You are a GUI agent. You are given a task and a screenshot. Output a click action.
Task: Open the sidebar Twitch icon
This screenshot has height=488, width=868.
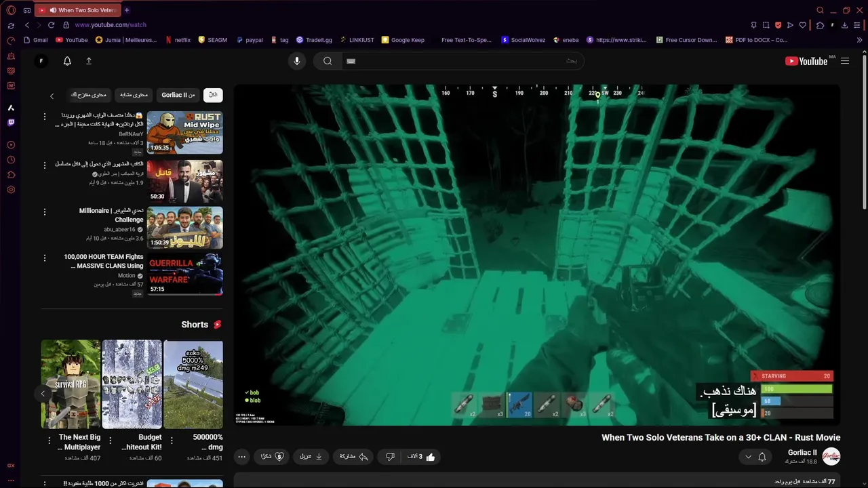pyautogui.click(x=11, y=123)
